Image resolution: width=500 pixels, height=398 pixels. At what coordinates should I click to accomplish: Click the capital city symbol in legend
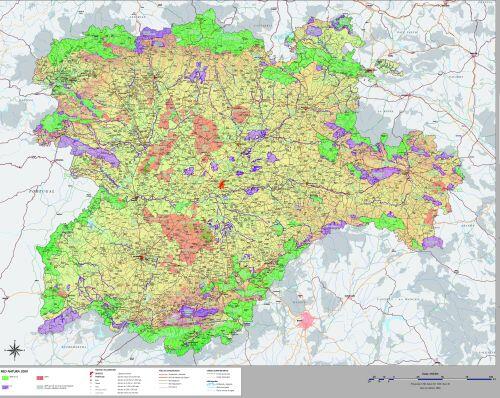91,374
